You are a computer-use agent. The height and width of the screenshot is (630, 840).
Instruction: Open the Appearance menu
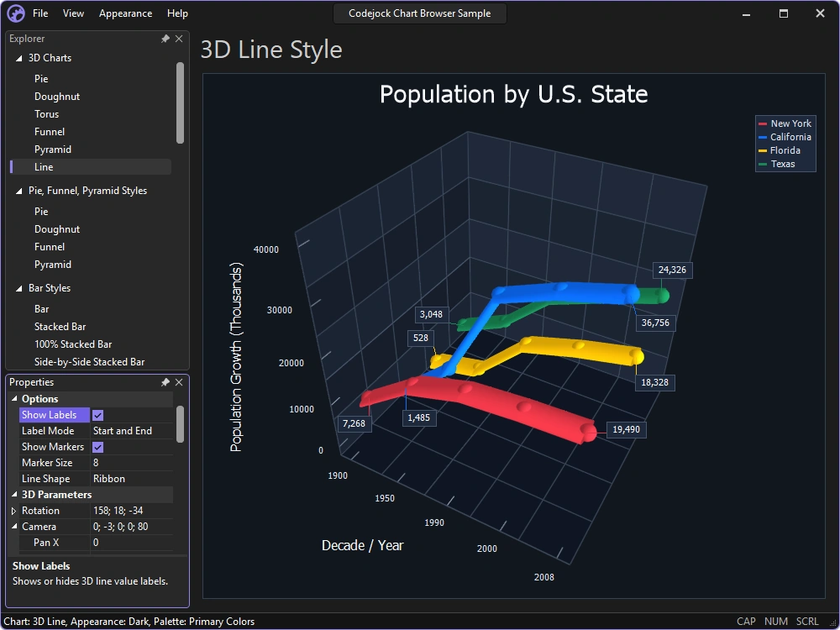coord(125,13)
